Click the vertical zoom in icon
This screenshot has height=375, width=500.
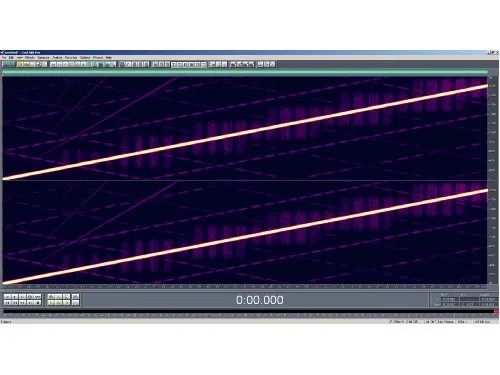click(76, 296)
